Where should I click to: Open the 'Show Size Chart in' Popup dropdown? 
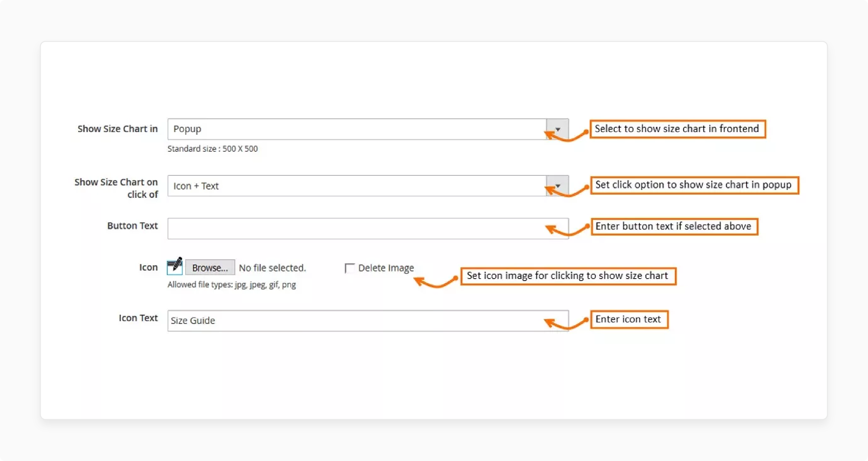[x=368, y=129]
